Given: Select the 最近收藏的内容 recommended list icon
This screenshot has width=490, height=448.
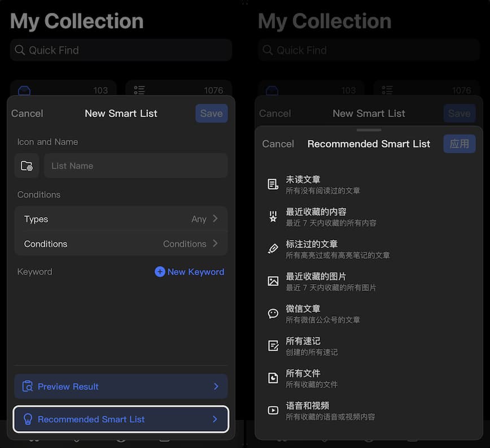Looking at the screenshot, I should [273, 216].
